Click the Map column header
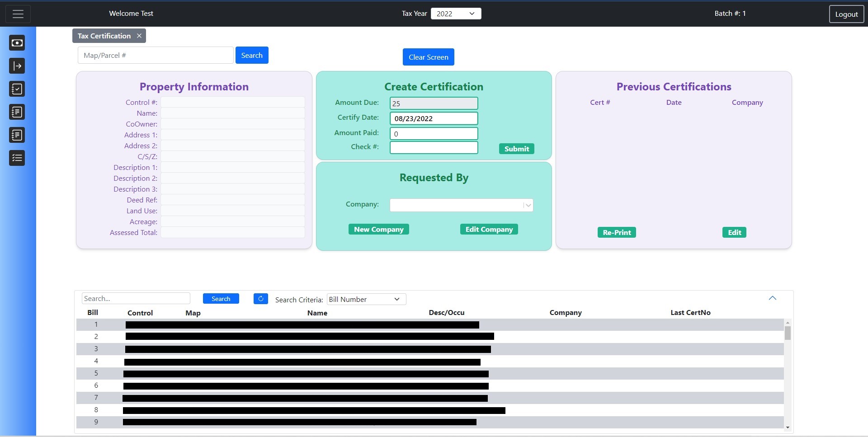This screenshot has height=437, width=868. pos(193,313)
